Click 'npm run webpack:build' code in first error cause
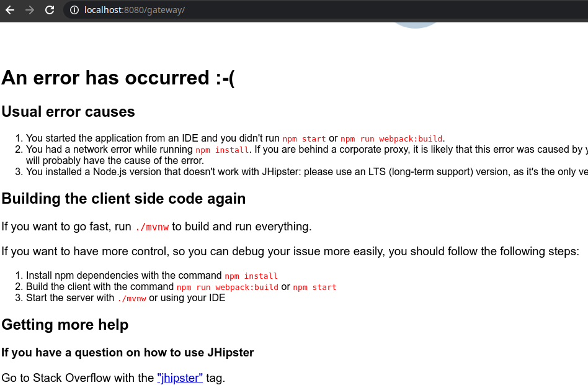The height and width of the screenshot is (385, 588). coord(391,139)
